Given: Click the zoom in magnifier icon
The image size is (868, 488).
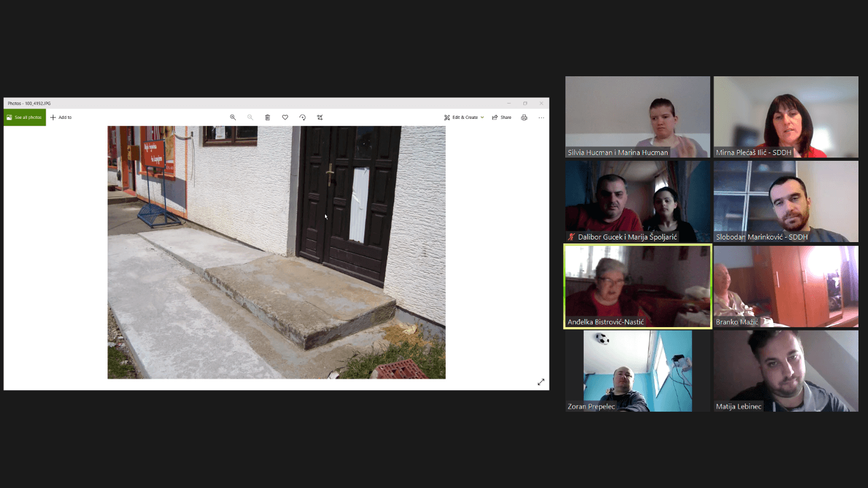Looking at the screenshot, I should click(233, 118).
